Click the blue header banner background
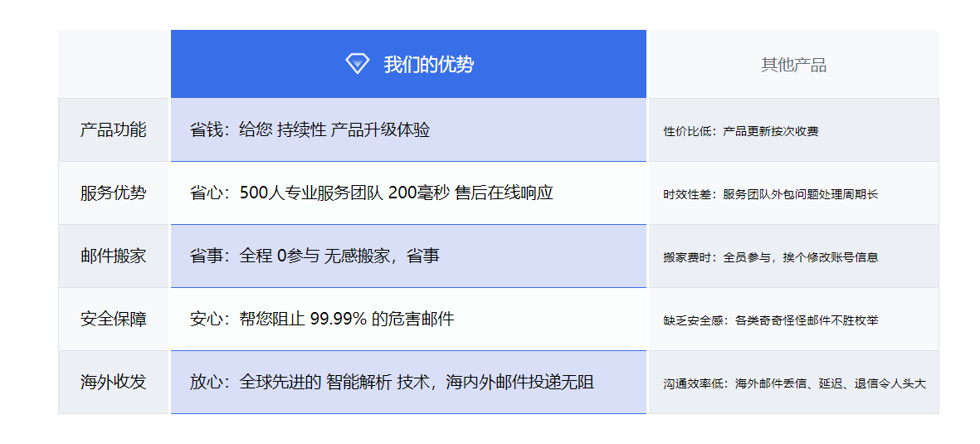The height and width of the screenshot is (444, 980). click(564, 64)
